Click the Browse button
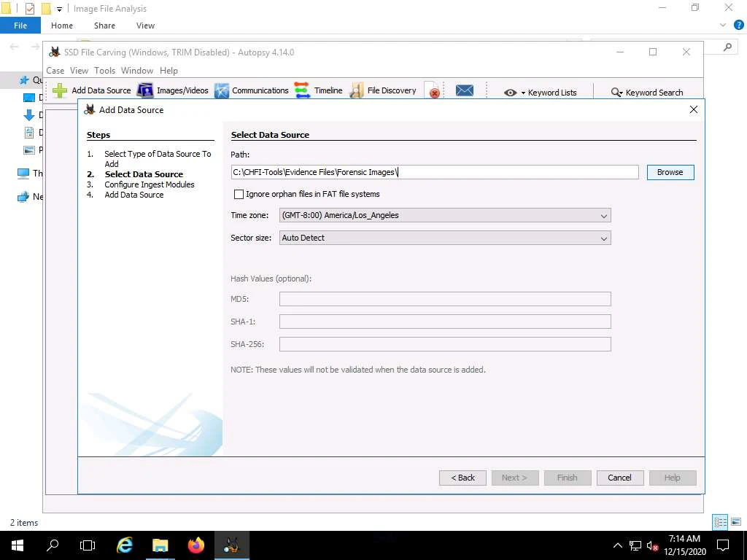Screen dimensions: 747x560 (x=670, y=172)
